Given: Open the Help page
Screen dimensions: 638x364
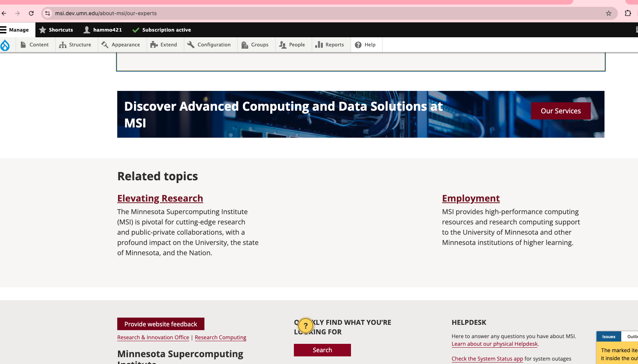Looking at the screenshot, I should [365, 45].
